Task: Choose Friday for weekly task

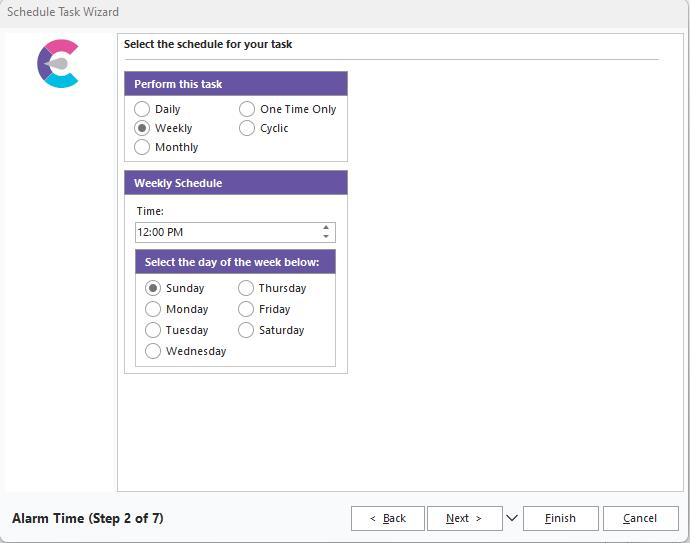Action: (x=246, y=309)
